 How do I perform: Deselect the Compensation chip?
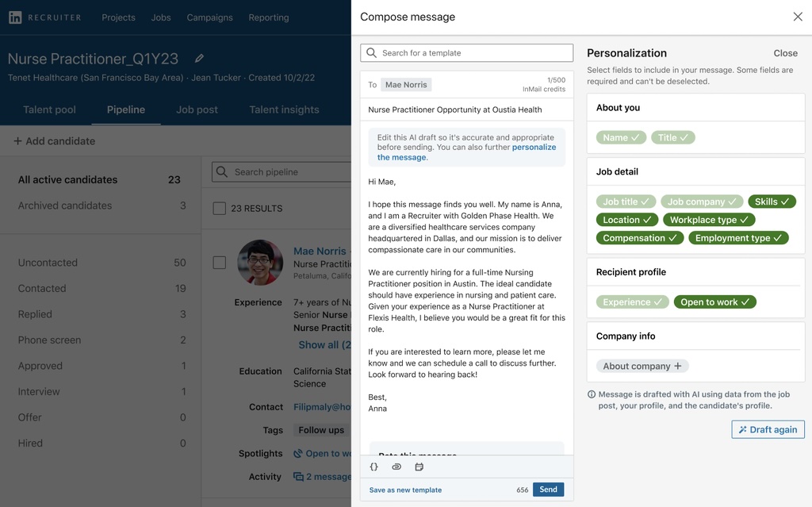(x=640, y=238)
